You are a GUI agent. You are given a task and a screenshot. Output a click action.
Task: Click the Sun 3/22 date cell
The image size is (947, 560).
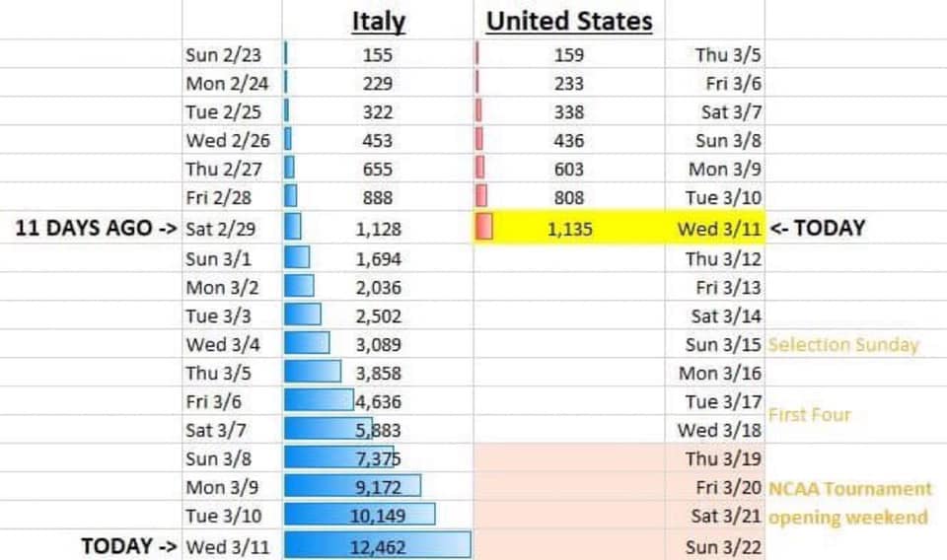coord(714,545)
